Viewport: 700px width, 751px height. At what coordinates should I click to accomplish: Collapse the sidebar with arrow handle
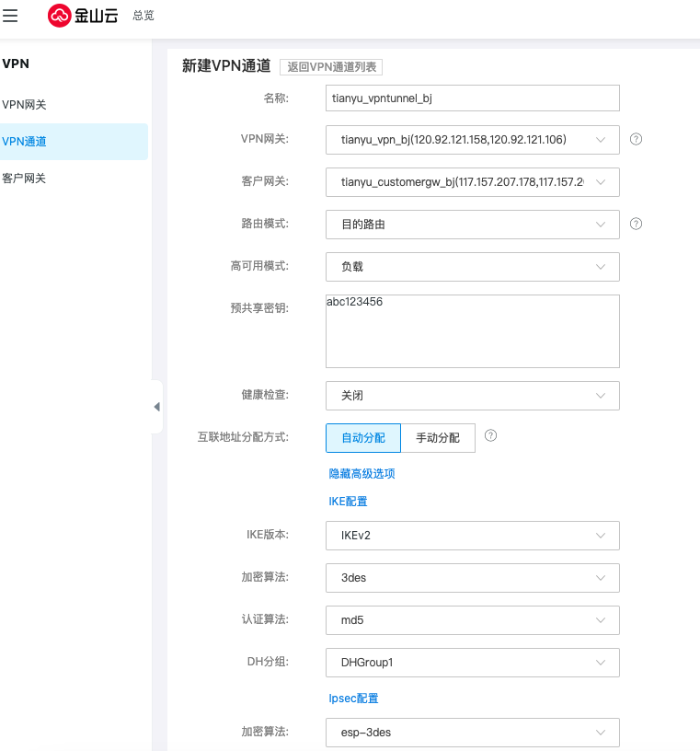156,407
